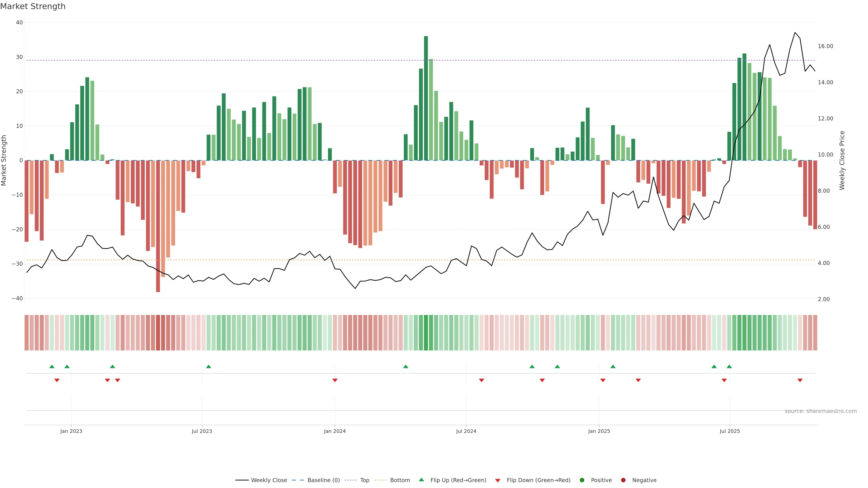The width and height of the screenshot is (868, 488).
Task: Click the lone flip-up triangle in spring 2024
Action: point(406,366)
